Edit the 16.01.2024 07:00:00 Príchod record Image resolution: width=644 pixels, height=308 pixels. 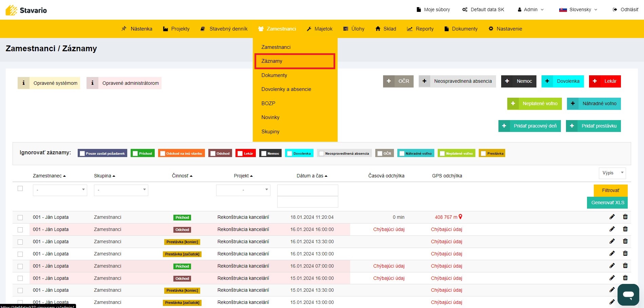(612, 266)
